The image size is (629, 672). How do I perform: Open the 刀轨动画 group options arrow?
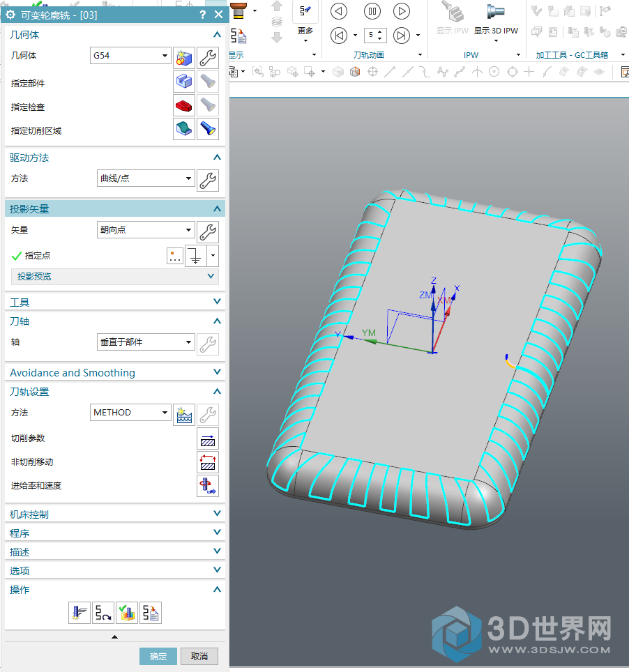pos(420,55)
